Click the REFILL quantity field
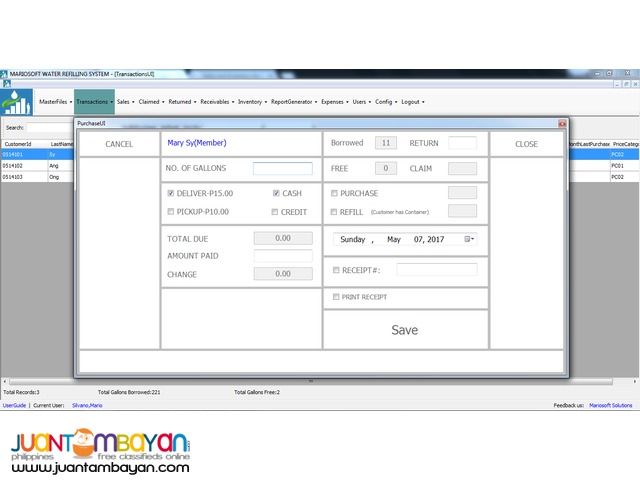The image size is (640, 480). point(462,211)
